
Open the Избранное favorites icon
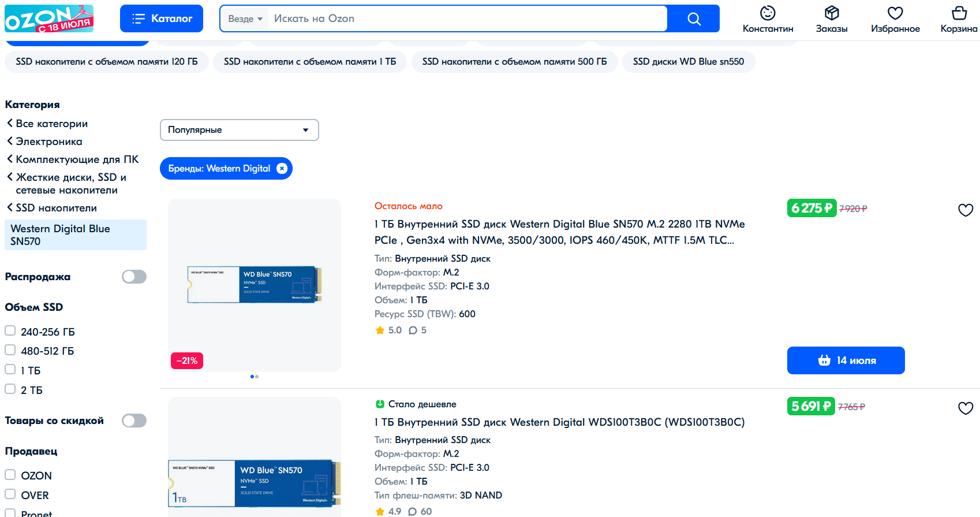[895, 20]
